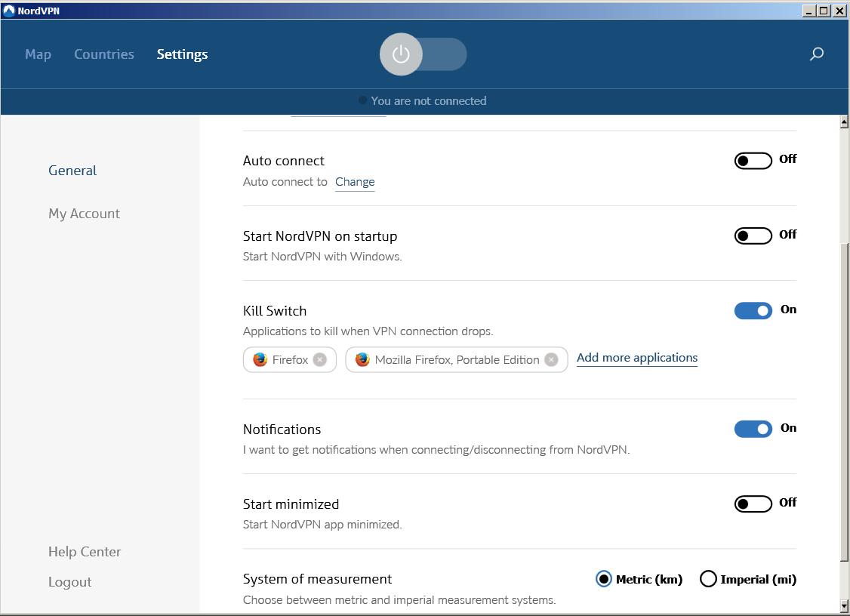Remove Mozilla Firefox, Portable Edition chip
Viewport: 850px width, 616px height.
point(551,359)
